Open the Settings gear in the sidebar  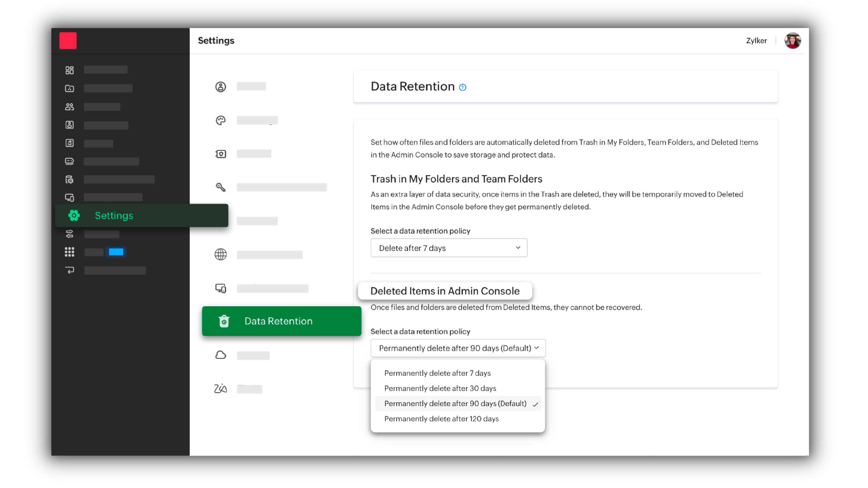click(74, 216)
